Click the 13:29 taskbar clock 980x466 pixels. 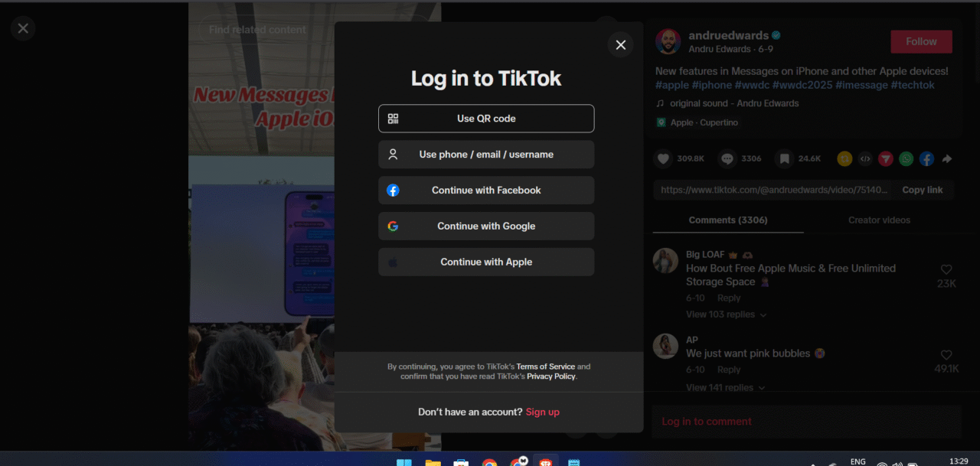point(959,461)
